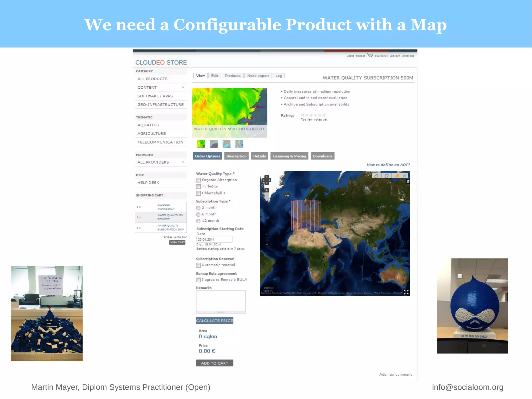Click CLOUDEO WORKBENCH cart item

[x=166, y=207]
